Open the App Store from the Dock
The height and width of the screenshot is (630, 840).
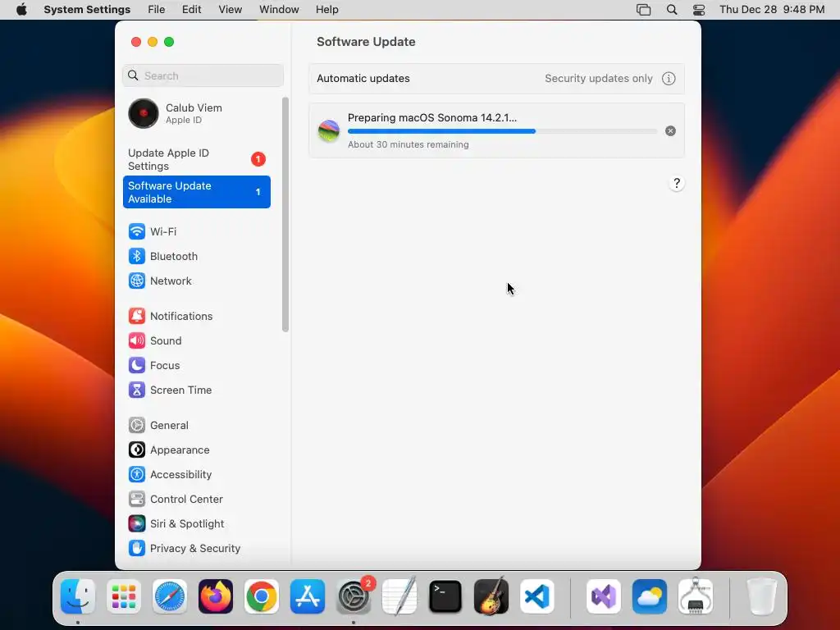click(308, 596)
